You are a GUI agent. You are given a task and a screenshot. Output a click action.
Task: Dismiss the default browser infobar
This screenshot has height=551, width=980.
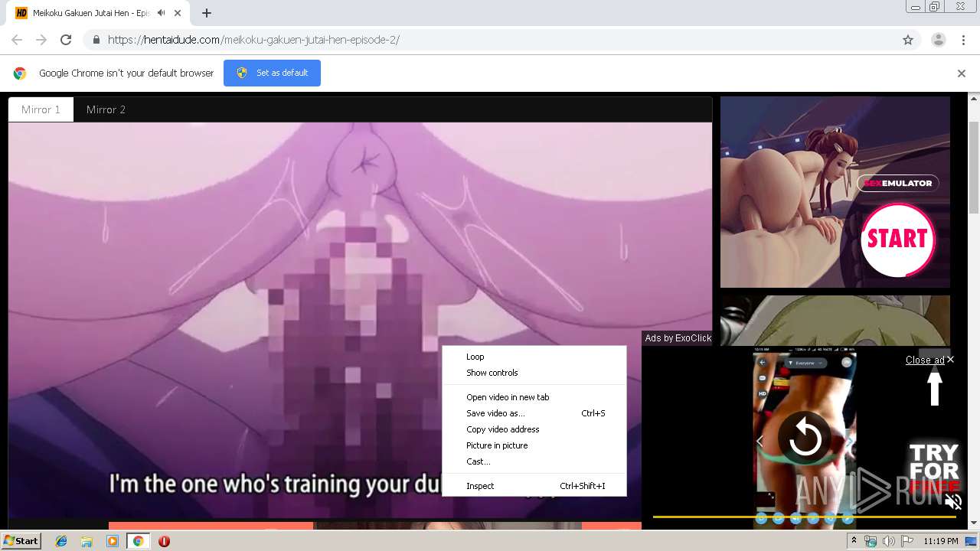[962, 73]
